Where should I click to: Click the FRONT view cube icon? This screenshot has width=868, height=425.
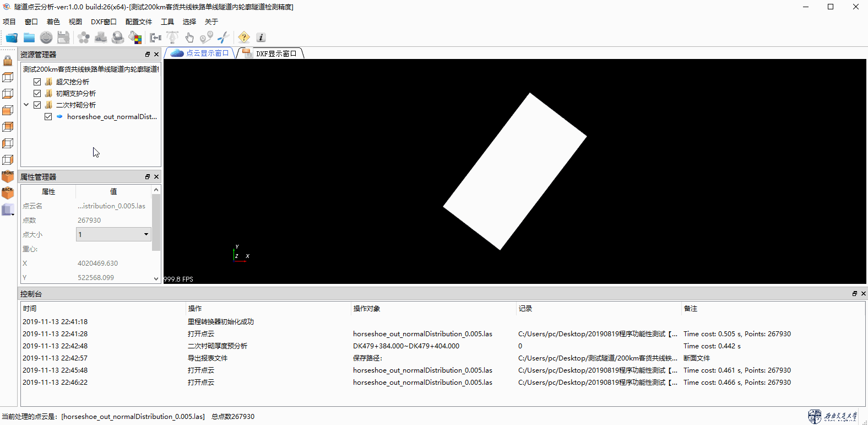(8, 176)
